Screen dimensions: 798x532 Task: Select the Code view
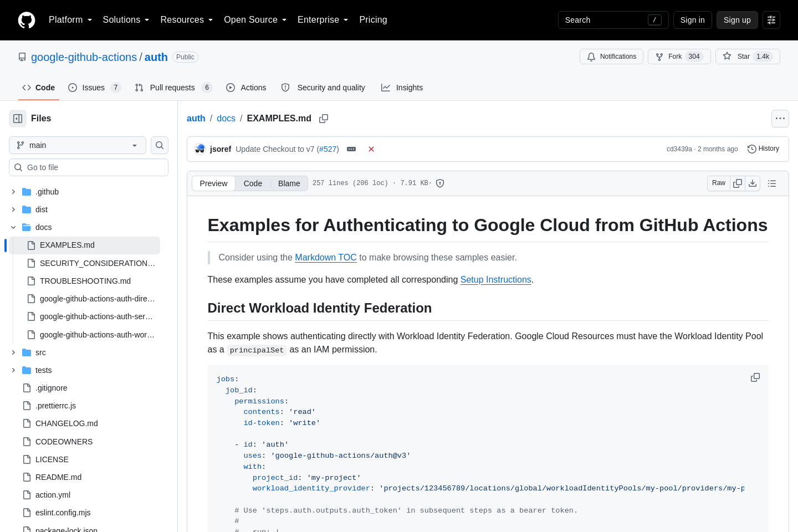point(253,183)
